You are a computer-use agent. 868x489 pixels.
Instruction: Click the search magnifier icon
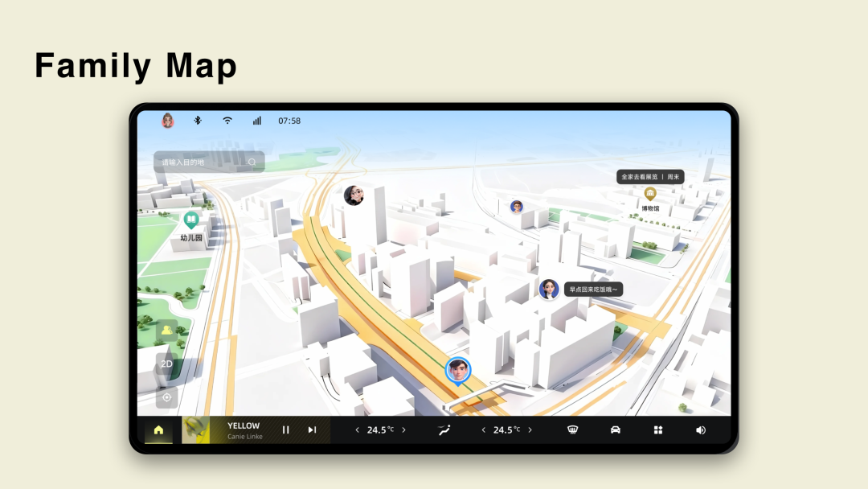252,162
